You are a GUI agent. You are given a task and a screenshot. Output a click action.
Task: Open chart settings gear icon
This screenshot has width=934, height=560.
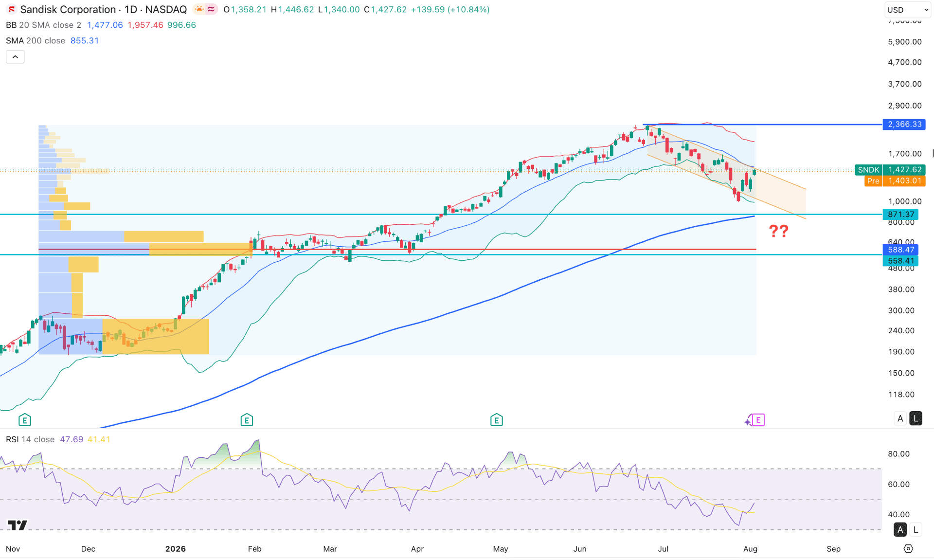(x=908, y=549)
